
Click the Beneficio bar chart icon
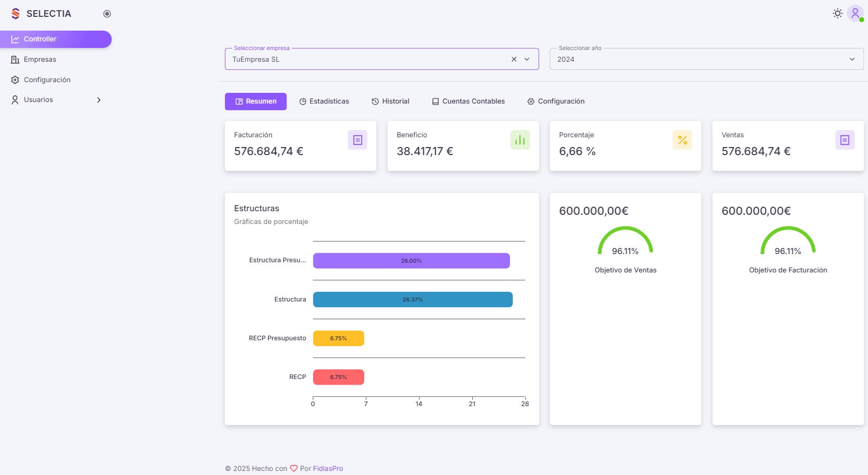coord(520,140)
